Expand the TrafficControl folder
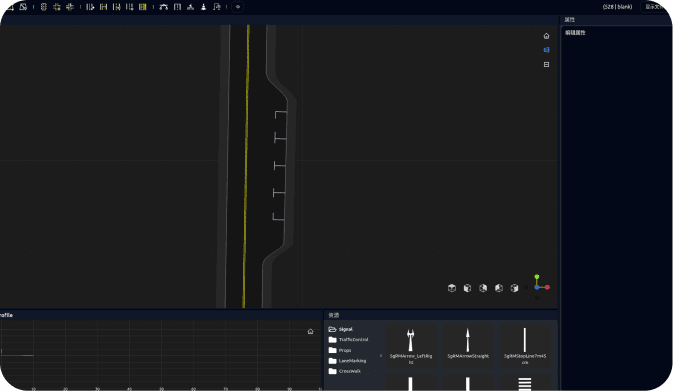Screen dimensions: 673x391 click(348, 339)
